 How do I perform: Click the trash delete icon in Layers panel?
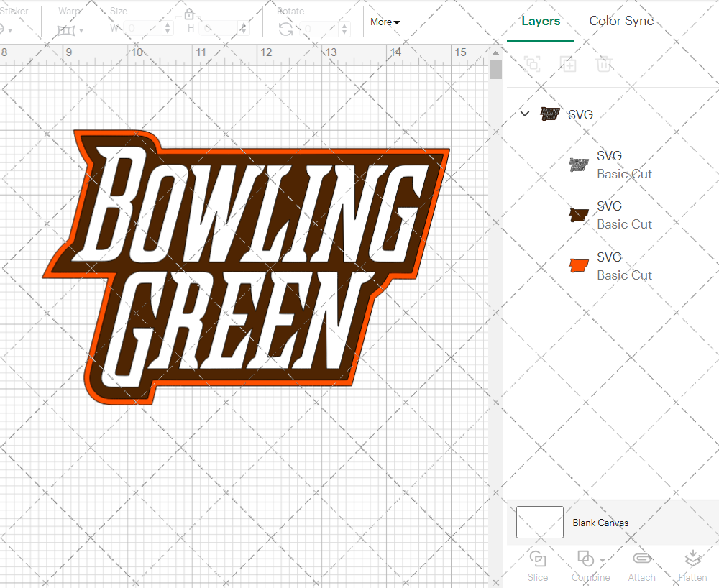point(604,64)
